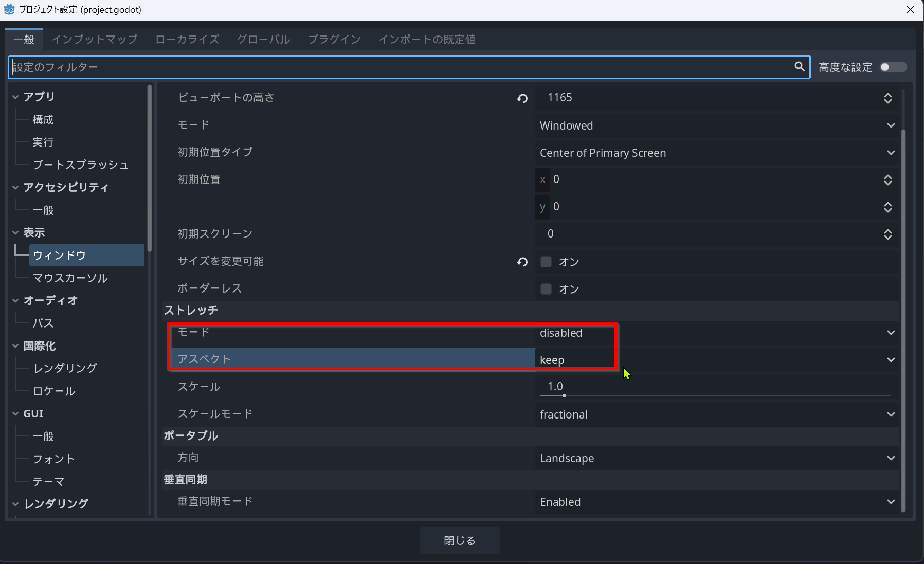Enable the サイズを変更可能 checkbox
This screenshot has height=564, width=924.
pos(546,262)
